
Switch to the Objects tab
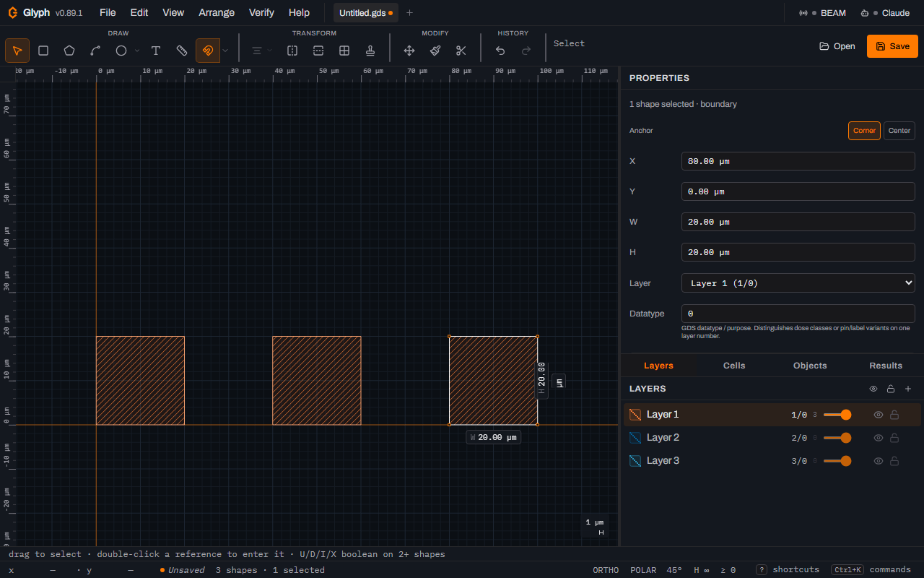[810, 366]
